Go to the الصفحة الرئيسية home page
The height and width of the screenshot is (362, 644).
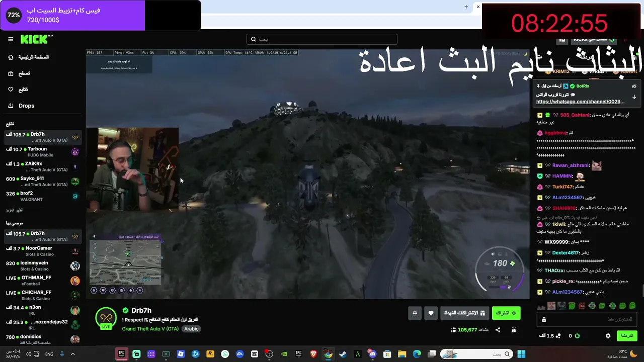(x=34, y=57)
